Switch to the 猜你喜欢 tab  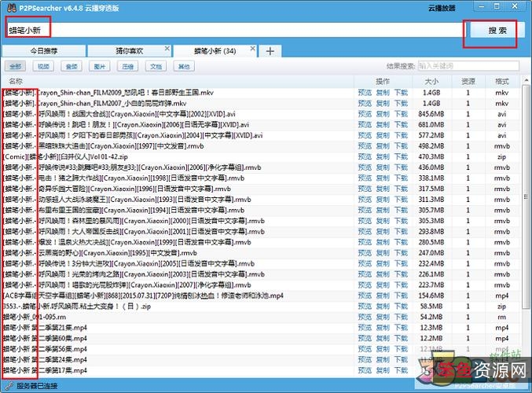130,51
